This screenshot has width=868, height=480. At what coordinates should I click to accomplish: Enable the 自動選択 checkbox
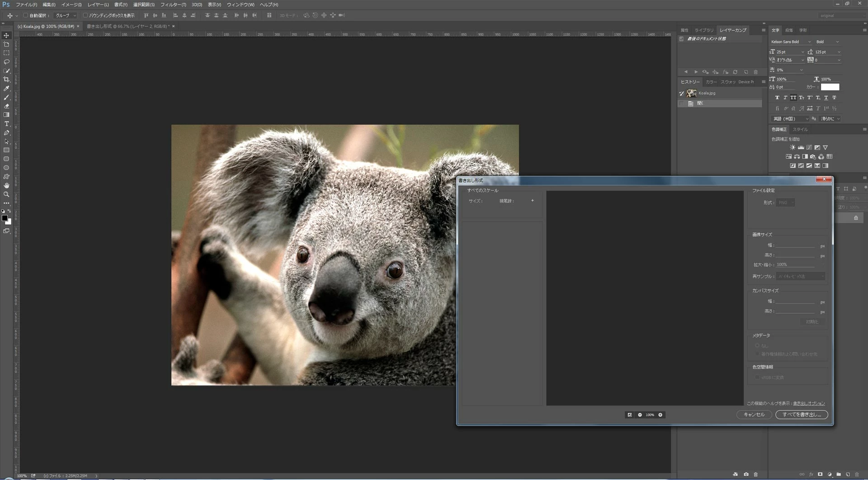pyautogui.click(x=26, y=15)
